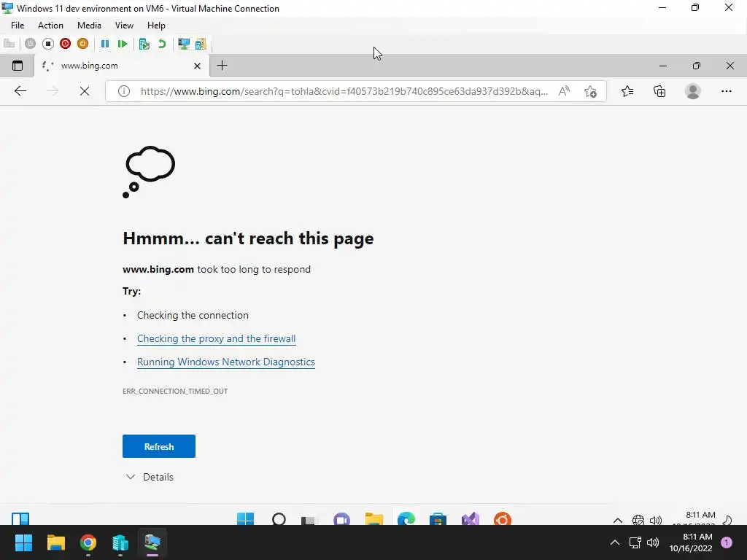Open the Action menu

pos(50,26)
